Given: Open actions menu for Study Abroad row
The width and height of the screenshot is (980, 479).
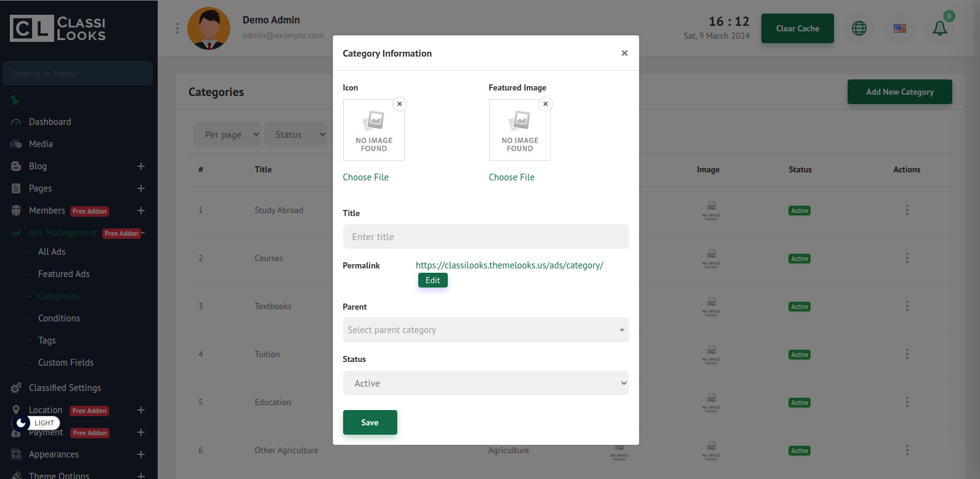Looking at the screenshot, I should tap(907, 210).
